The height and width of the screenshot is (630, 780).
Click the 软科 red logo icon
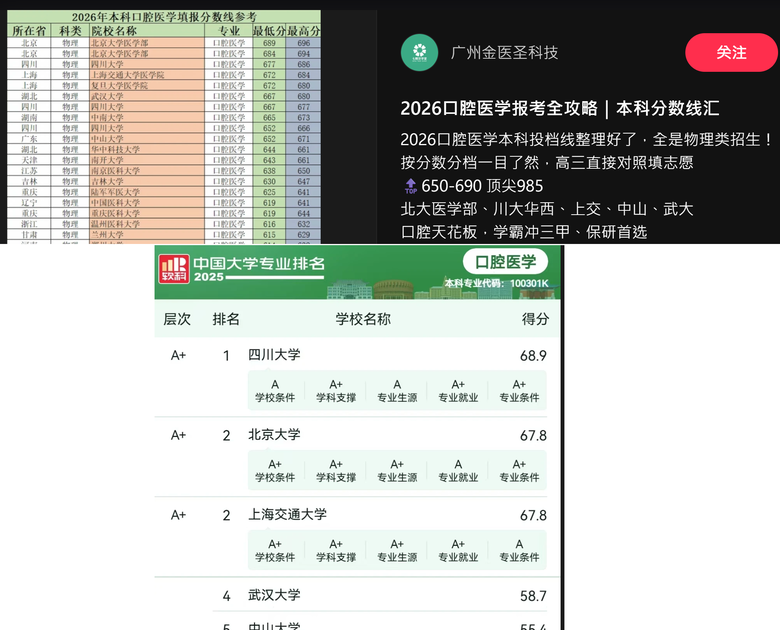[174, 269]
